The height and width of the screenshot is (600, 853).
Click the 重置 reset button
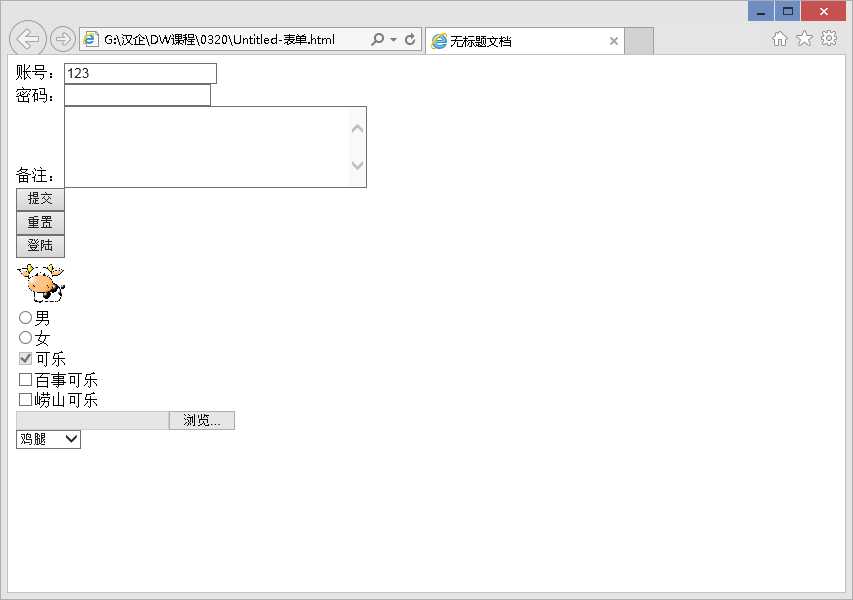(40, 222)
